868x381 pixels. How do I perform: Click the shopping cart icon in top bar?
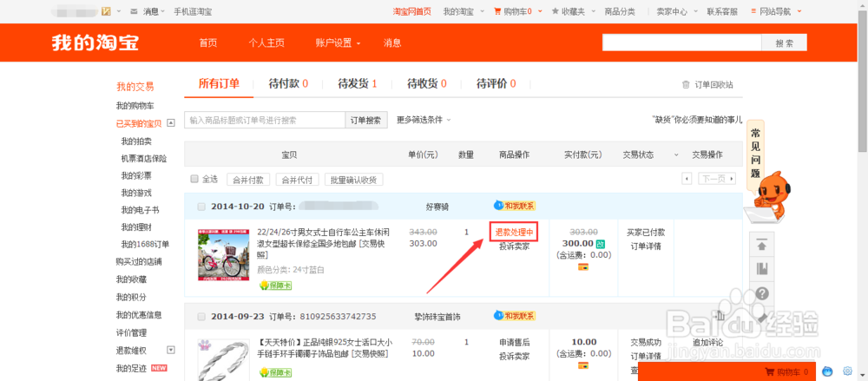point(497,11)
